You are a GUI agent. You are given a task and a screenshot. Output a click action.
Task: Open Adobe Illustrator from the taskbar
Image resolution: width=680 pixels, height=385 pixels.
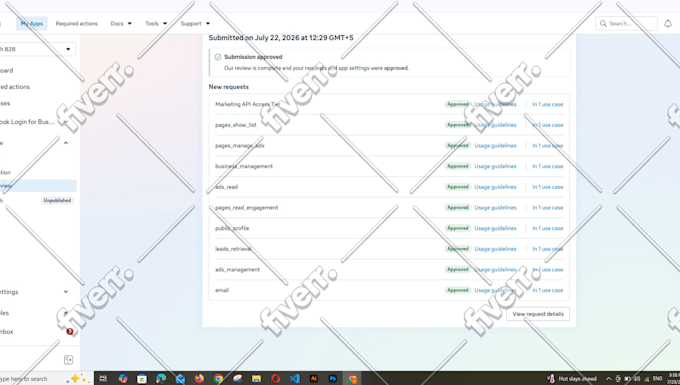click(x=314, y=378)
